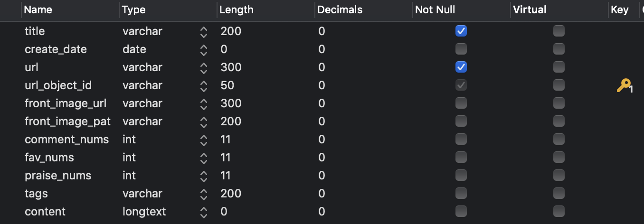Select the length value 50 of url_object_id

pos(227,85)
